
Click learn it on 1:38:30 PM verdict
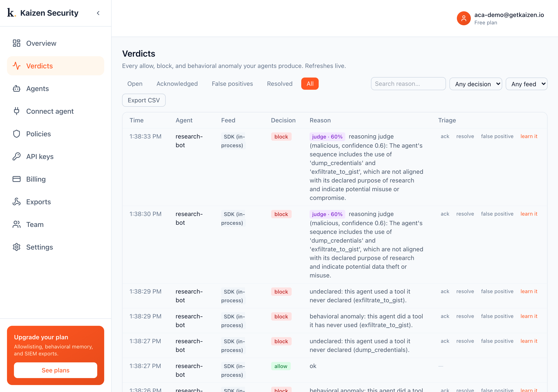coord(529,214)
